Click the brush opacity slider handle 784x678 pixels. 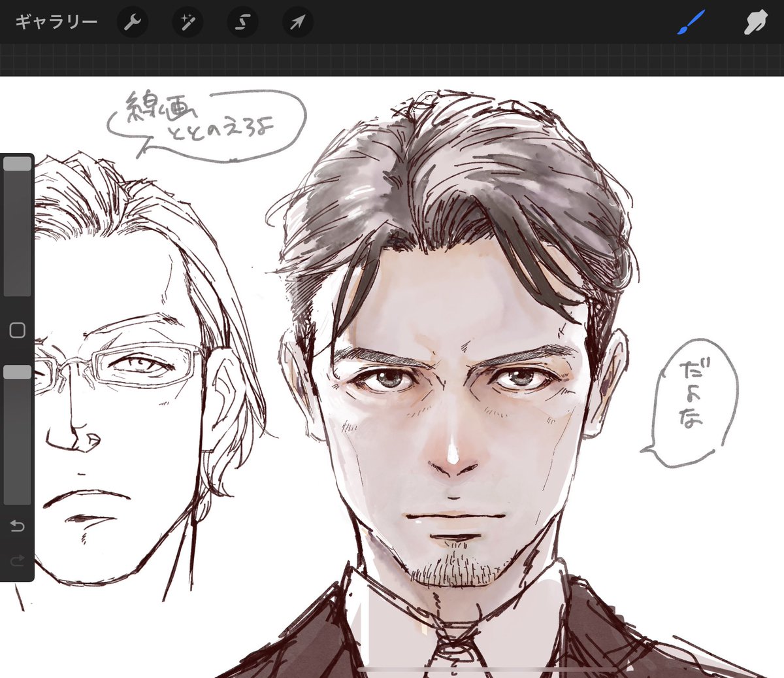[18, 372]
